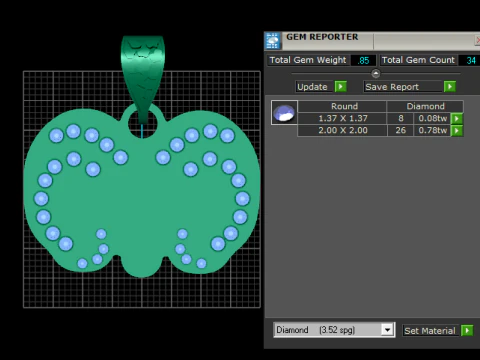This screenshot has height=360, width=480.
Task: Click the Save Report button
Action: click(403, 87)
